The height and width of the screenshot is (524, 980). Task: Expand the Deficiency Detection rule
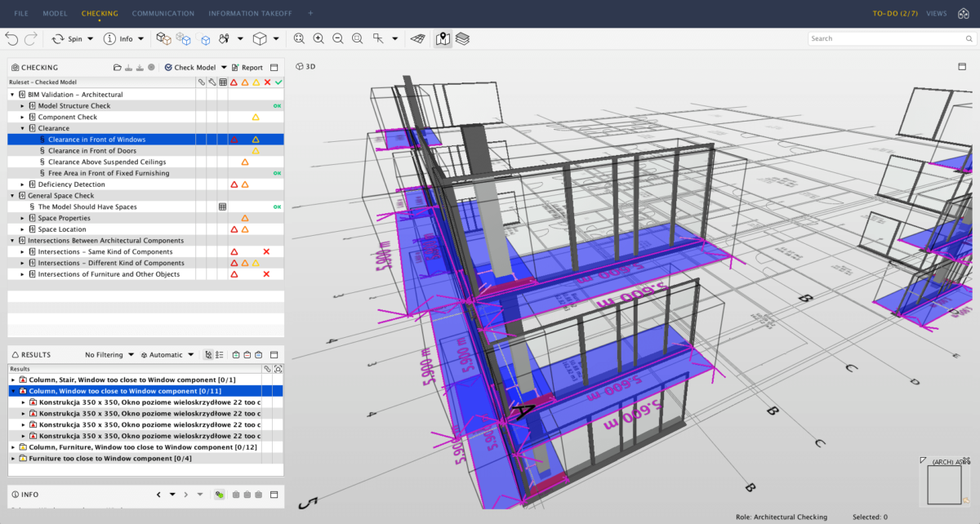click(x=23, y=184)
